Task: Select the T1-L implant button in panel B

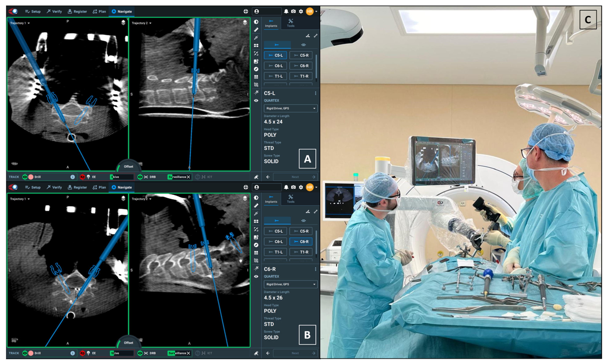Action: coord(275,252)
